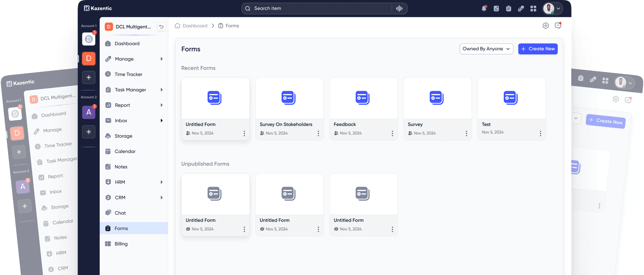This screenshot has height=275, width=644.
Task: Open the three-dot menu on the Test form
Action: (x=541, y=133)
